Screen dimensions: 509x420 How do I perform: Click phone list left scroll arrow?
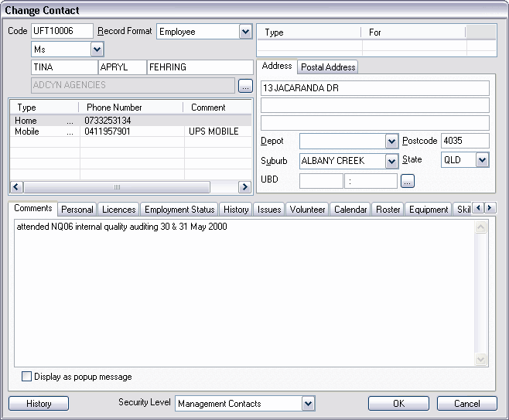[x=15, y=187]
